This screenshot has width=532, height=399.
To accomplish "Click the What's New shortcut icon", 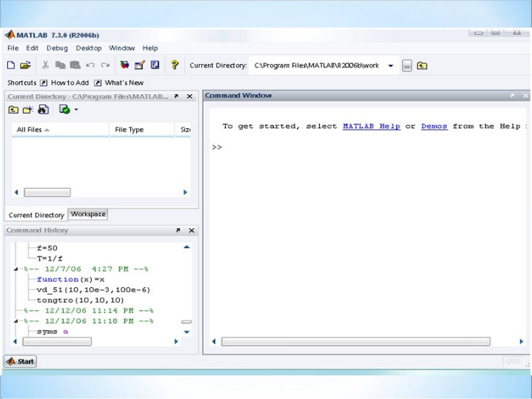I will (x=97, y=83).
